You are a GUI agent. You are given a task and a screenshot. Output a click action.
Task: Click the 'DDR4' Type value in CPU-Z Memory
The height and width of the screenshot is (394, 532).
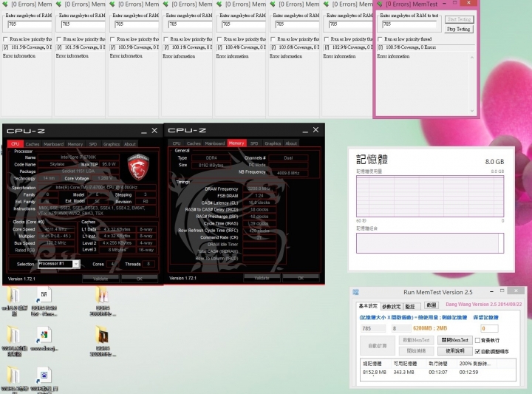(x=211, y=158)
